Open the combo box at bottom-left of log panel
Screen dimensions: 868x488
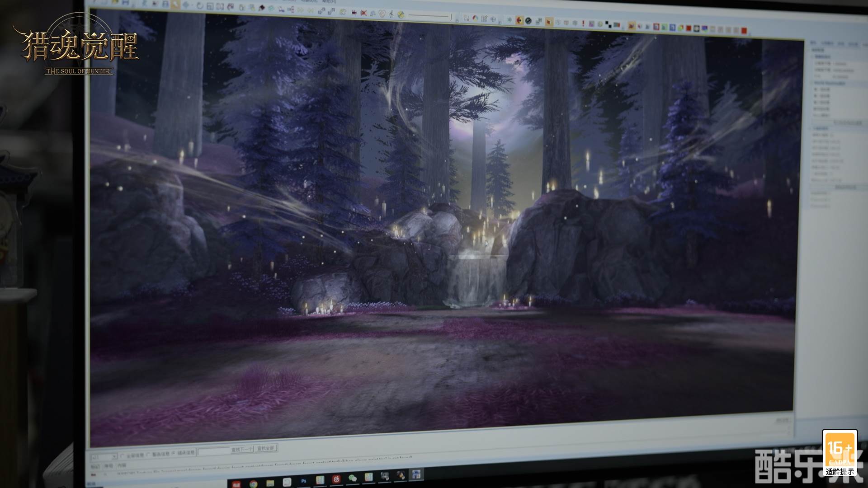point(114,457)
